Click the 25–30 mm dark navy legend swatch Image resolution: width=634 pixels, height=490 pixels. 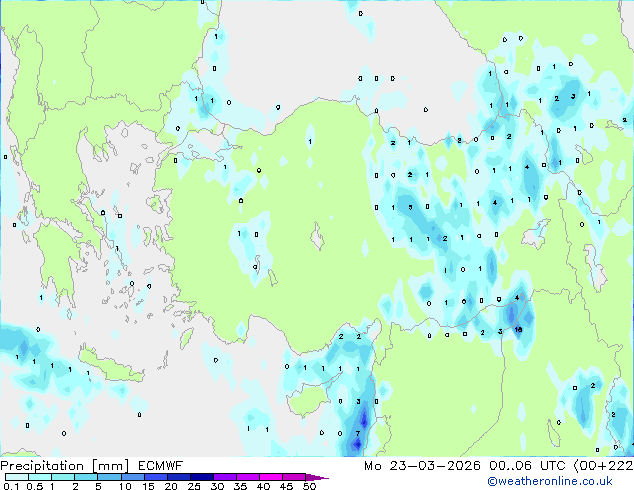point(201,477)
